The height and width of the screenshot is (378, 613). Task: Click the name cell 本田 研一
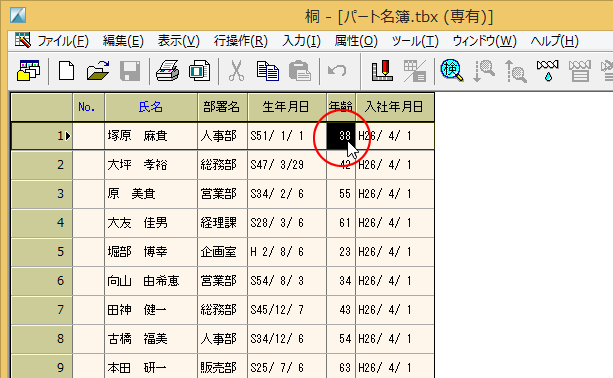tap(151, 367)
